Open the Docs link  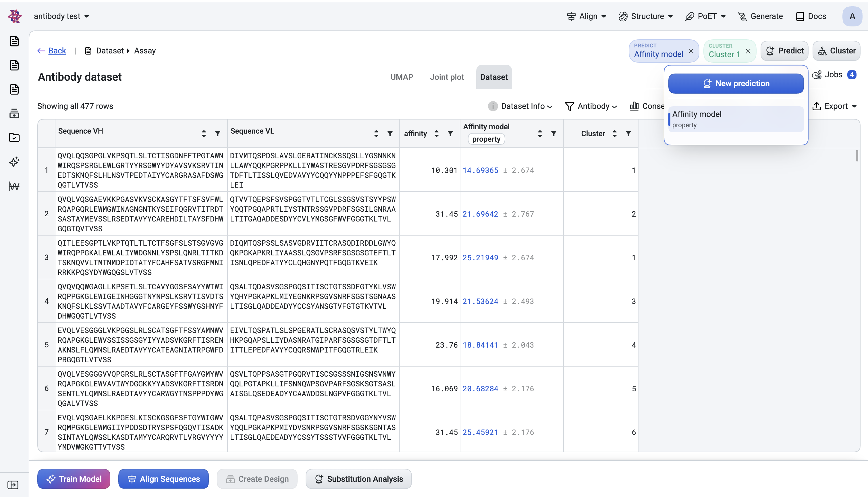tap(811, 16)
